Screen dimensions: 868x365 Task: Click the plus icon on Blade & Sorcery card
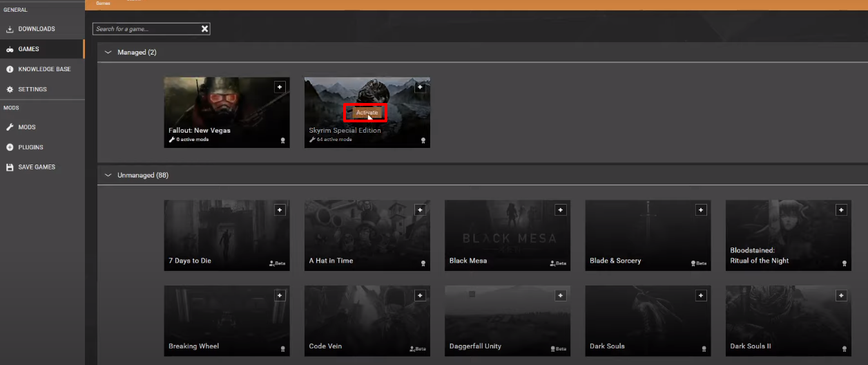pos(701,209)
